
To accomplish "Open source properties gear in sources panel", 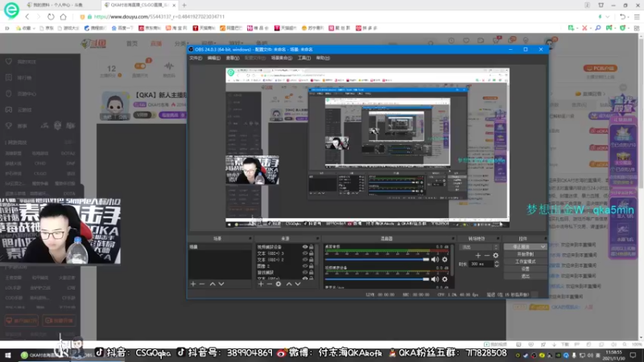I will click(279, 284).
